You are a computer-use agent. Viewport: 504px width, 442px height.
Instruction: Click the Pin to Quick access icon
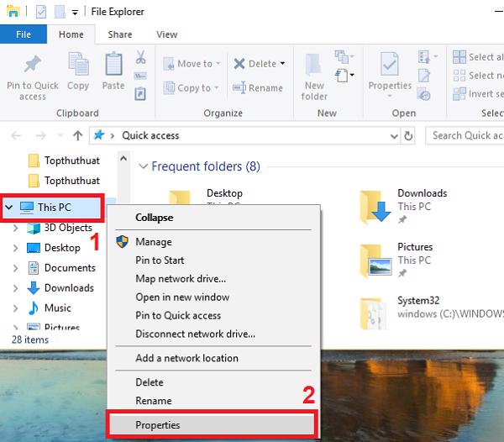(x=32, y=66)
